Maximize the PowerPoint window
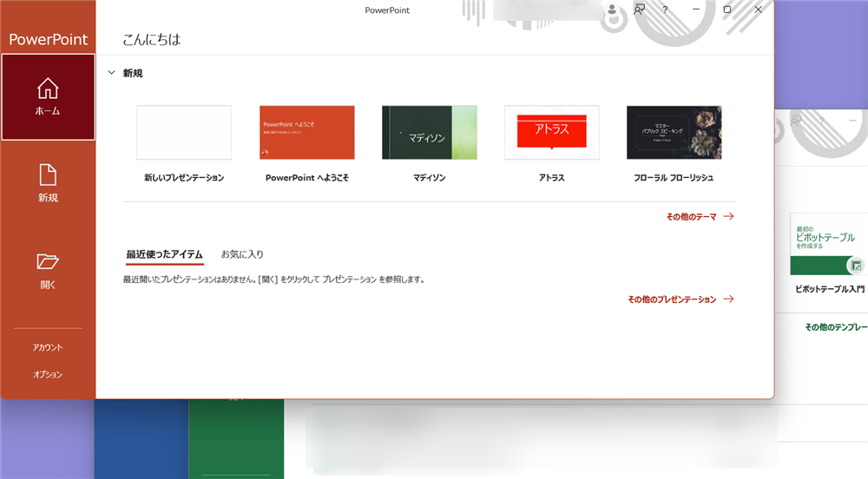 click(727, 10)
